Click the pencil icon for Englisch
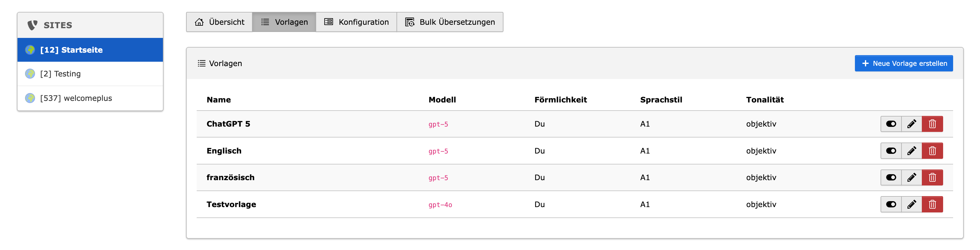This screenshot has height=250, width=980. (x=912, y=151)
